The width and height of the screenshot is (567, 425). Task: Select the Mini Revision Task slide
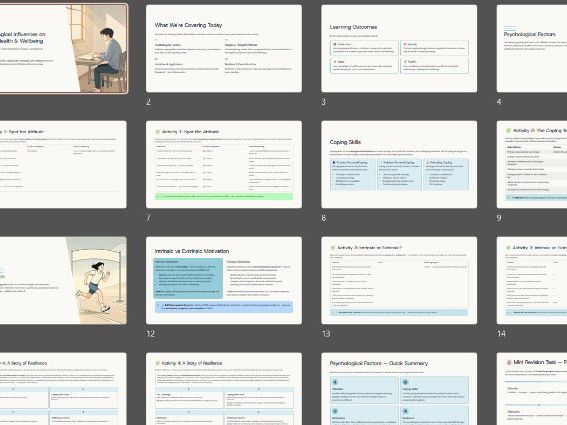[x=532, y=389]
